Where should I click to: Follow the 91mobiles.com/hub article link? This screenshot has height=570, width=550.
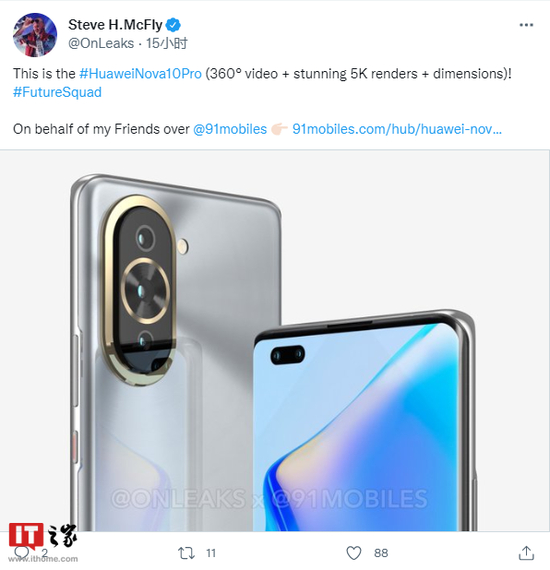tap(397, 129)
